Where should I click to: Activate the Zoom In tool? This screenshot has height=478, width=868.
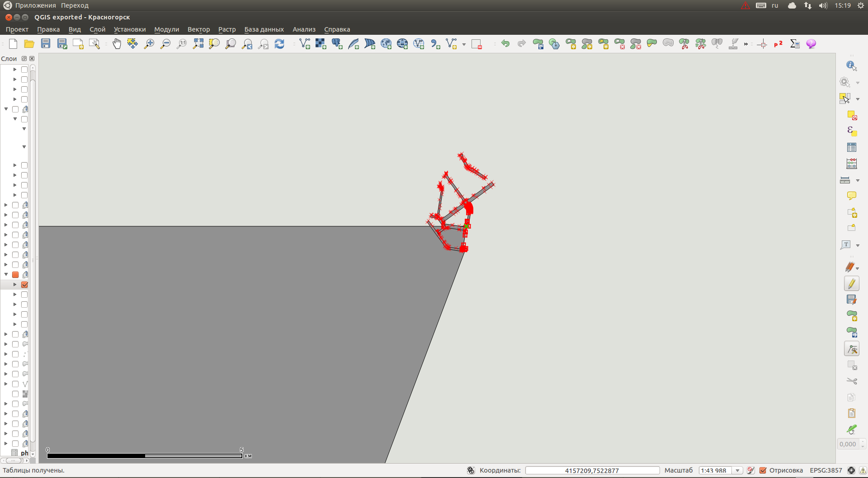[x=149, y=44]
